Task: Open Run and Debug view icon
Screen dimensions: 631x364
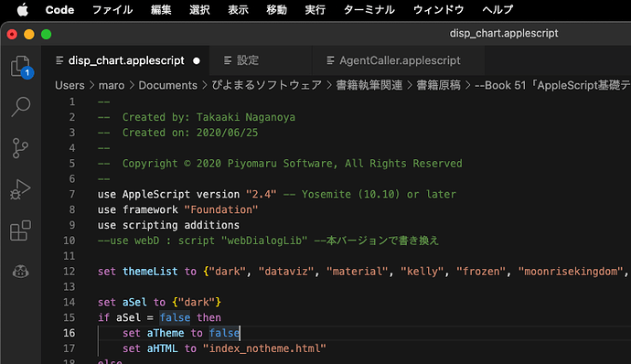Action: 20,189
